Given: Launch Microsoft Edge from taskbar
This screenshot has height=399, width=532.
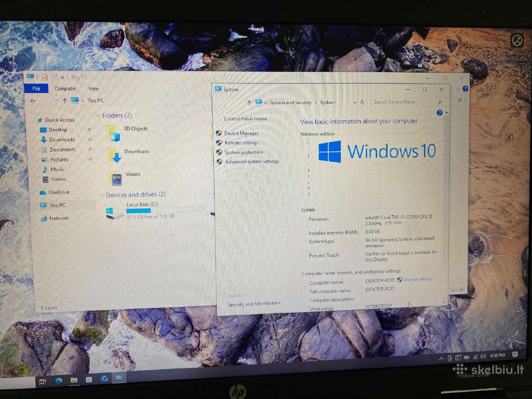Looking at the screenshot, I should click(x=59, y=380).
